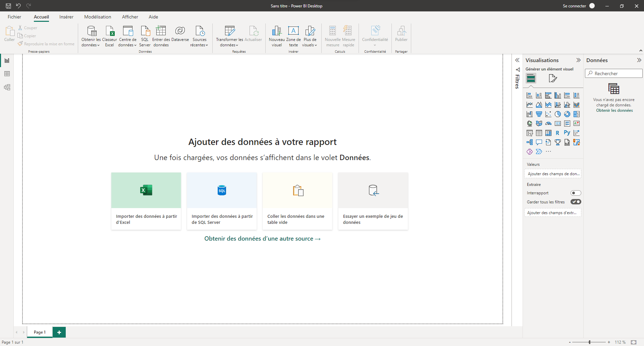This screenshot has height=346, width=644.
Task: Click Obtenir des données d'une autre source
Action: (x=263, y=239)
